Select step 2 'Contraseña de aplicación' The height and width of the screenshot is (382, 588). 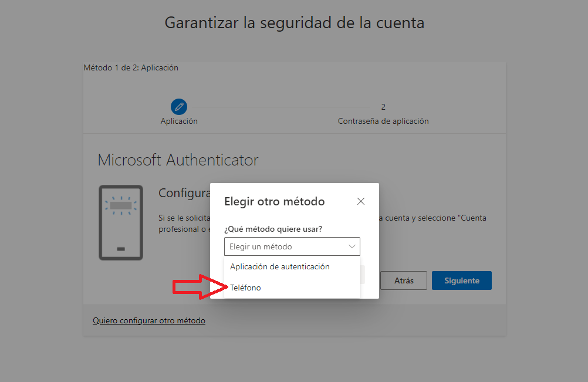(383, 114)
